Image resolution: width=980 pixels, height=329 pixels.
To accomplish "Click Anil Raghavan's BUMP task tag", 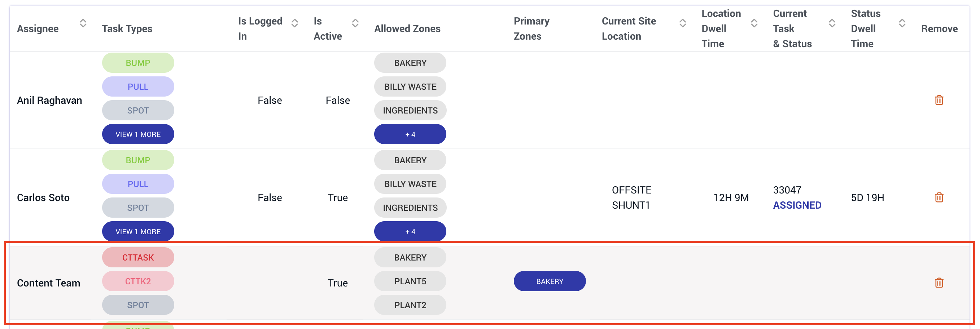I will [138, 63].
